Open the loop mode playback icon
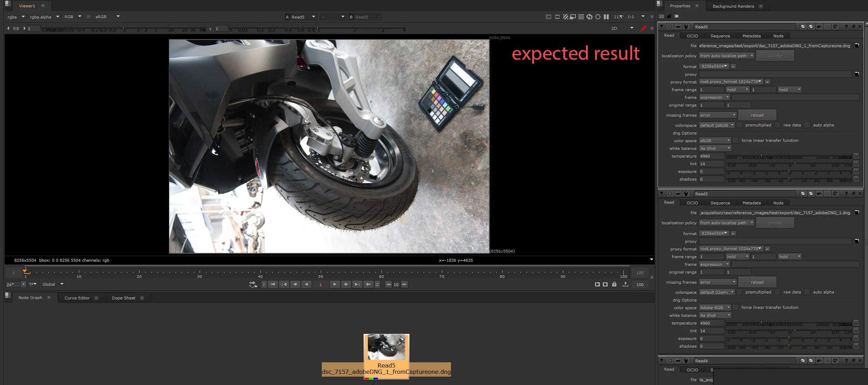Image resolution: width=868 pixels, height=385 pixels. pos(253,285)
